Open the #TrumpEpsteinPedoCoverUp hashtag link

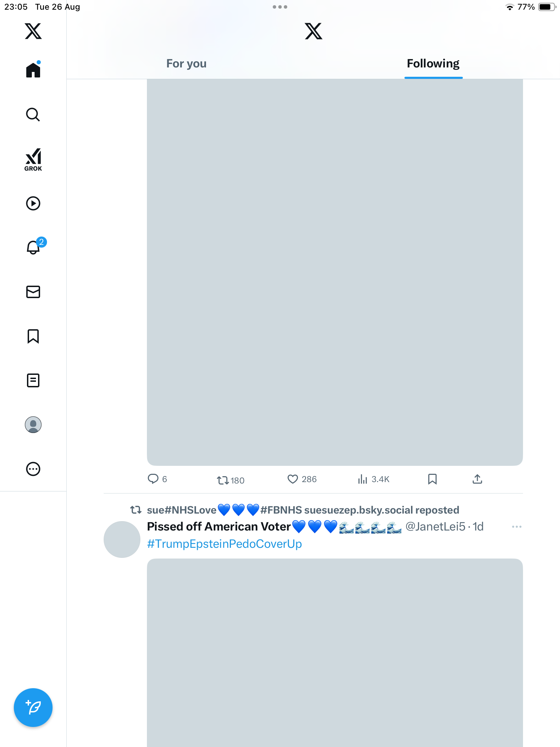224,544
